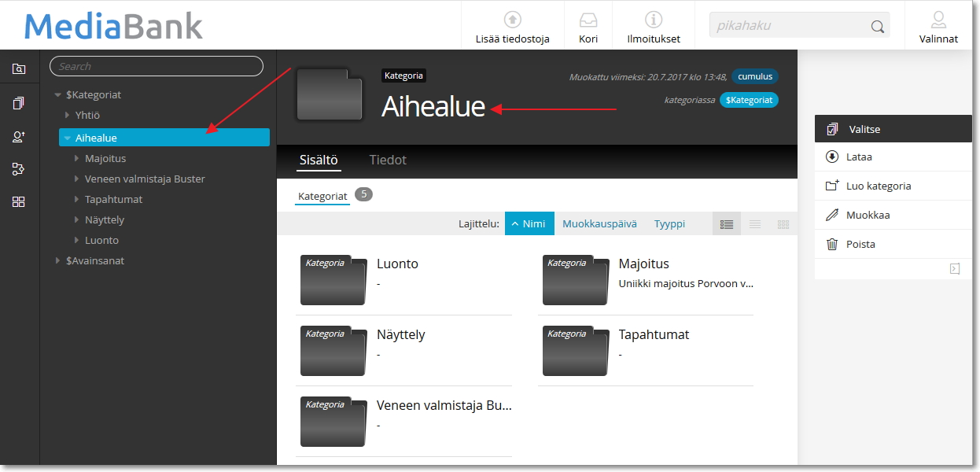
Task: Switch to thumbnail grid view layout
Action: [783, 224]
